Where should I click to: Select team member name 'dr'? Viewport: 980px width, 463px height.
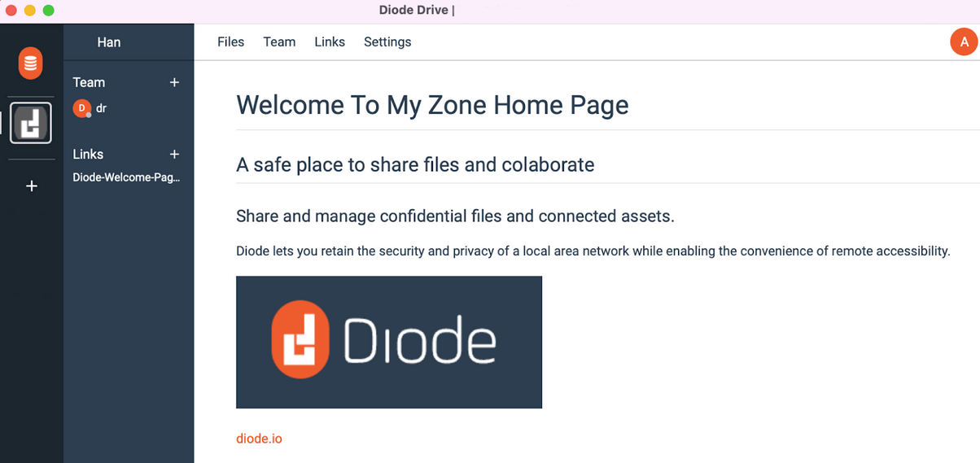click(102, 108)
